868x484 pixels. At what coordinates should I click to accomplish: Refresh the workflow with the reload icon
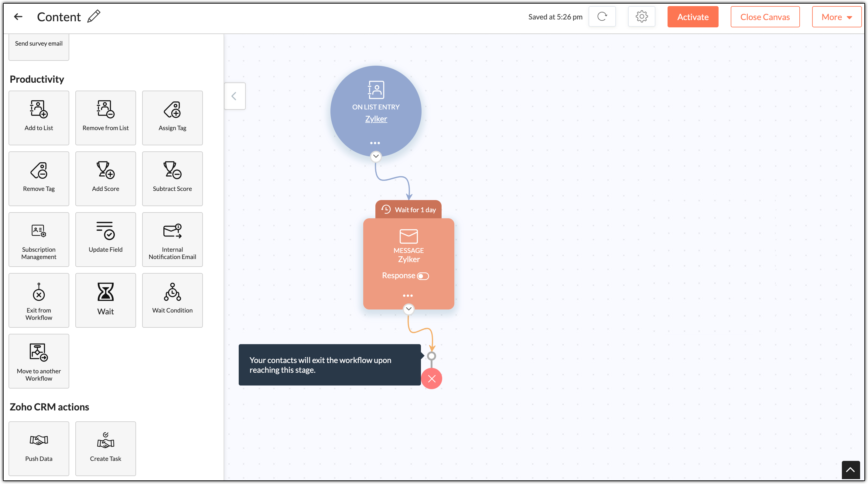602,16
